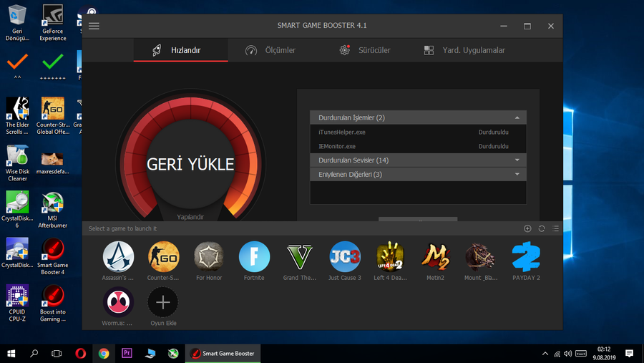Expand the Eniyilenen Diğerleri (3) section

click(x=418, y=174)
